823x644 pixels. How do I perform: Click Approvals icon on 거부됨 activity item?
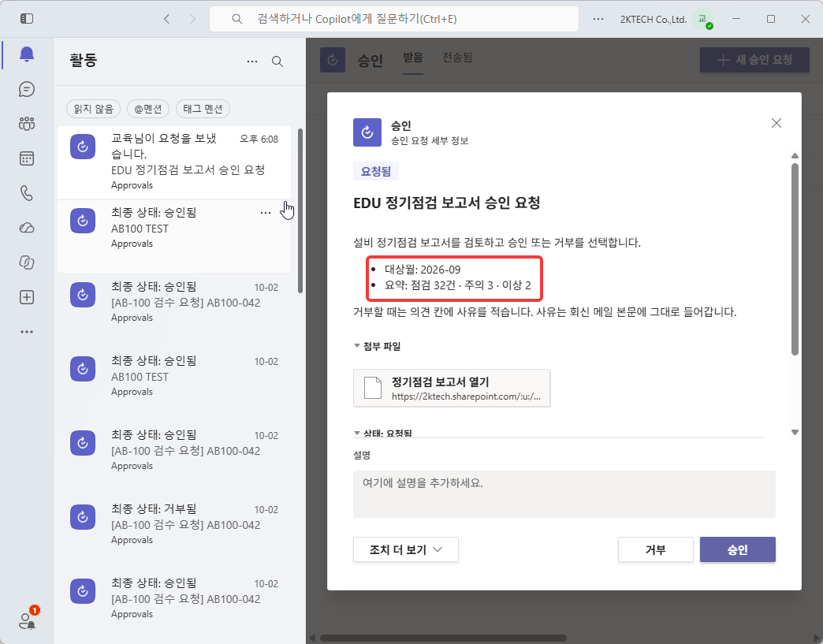click(x=83, y=517)
